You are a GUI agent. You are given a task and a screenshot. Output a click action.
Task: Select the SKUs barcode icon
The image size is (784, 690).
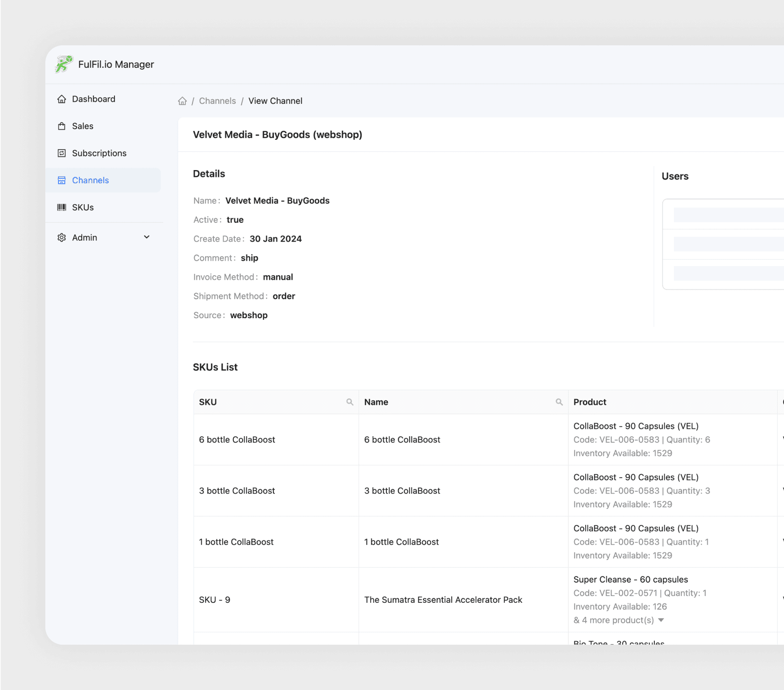point(62,207)
